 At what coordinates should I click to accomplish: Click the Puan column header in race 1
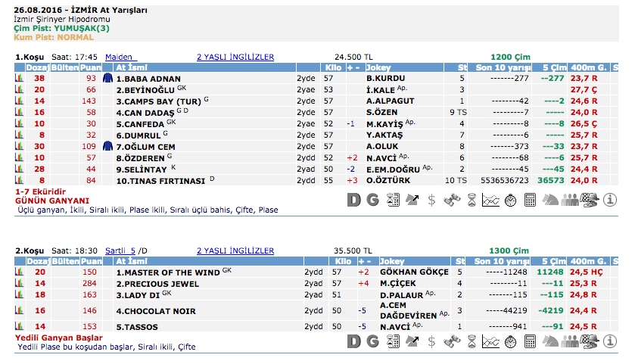(91, 67)
